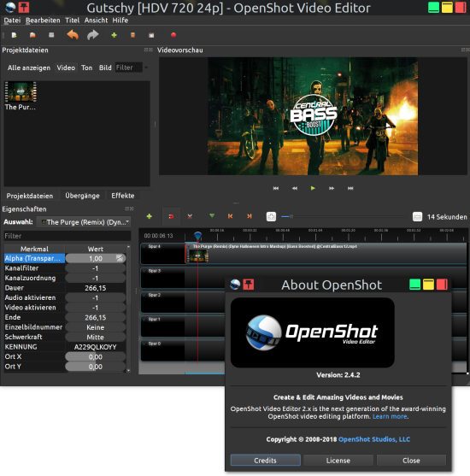Go to previous marker
Viewport: 470px width, 476px height.
pos(231,216)
